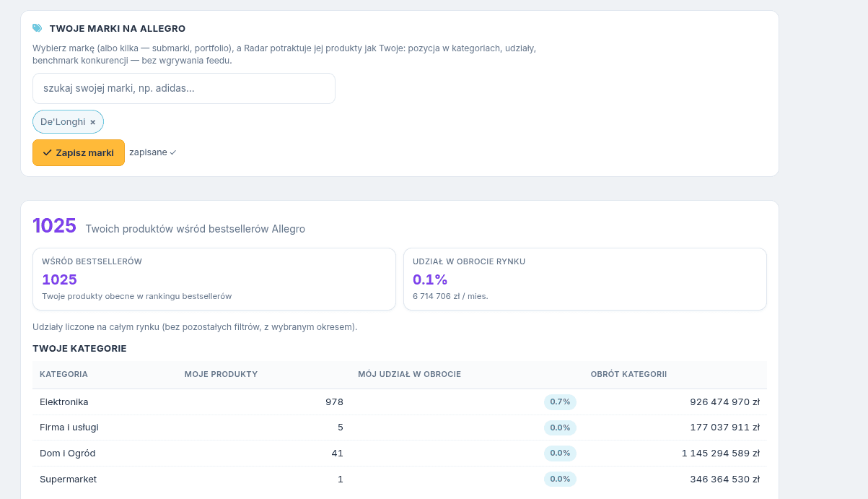The width and height of the screenshot is (868, 499).
Task: Sort by the Mój udział w obrocie header
Action: [409, 374]
